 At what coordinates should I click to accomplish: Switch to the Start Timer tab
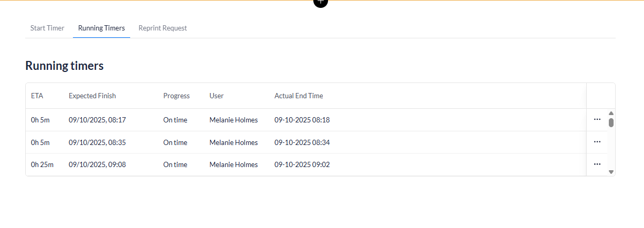(47, 28)
